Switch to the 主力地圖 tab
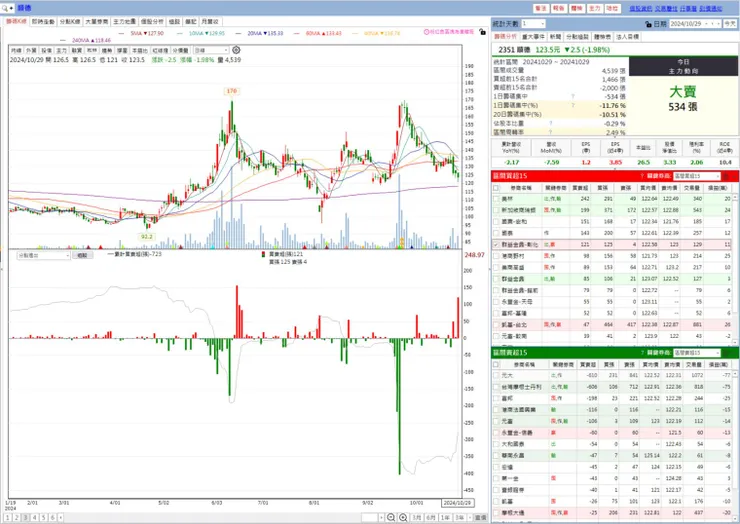Image resolution: width=740 pixels, height=524 pixels. [125, 22]
